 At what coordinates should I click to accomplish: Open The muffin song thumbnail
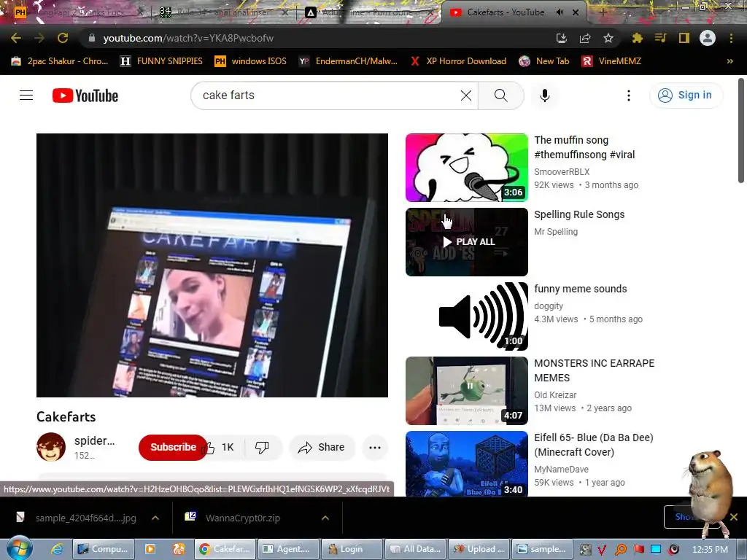[467, 168]
